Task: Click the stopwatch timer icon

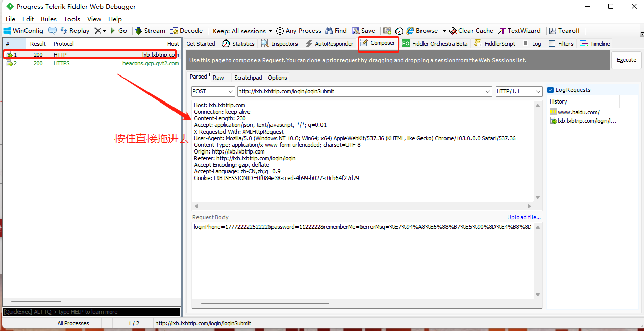Action: (399, 31)
